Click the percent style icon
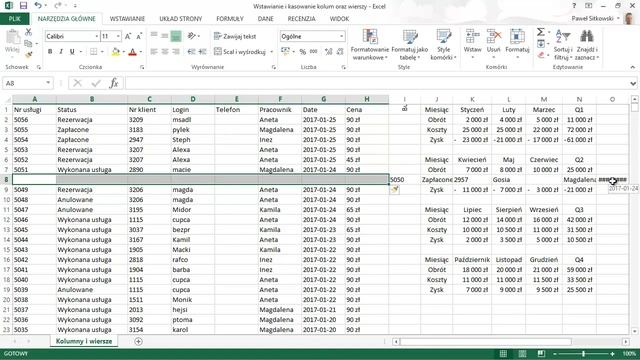 [x=302, y=52]
